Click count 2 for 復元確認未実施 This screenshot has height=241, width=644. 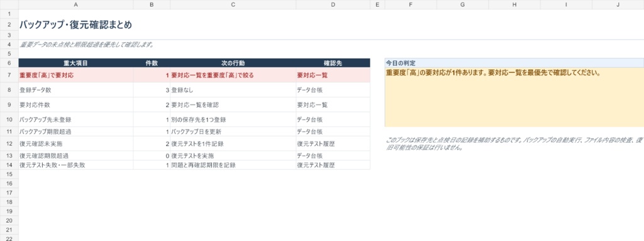152,144
